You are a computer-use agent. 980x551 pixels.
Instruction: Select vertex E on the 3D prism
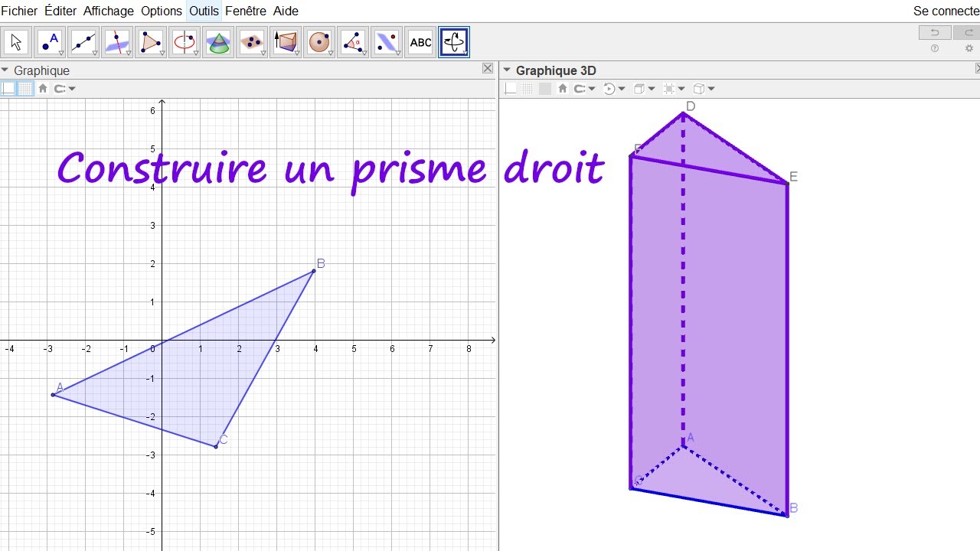pos(787,184)
